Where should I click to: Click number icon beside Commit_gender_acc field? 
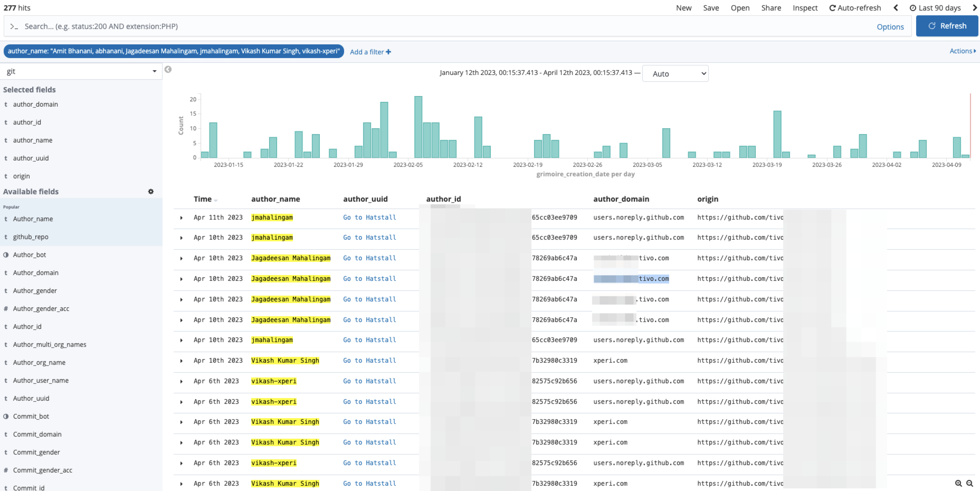point(6,470)
